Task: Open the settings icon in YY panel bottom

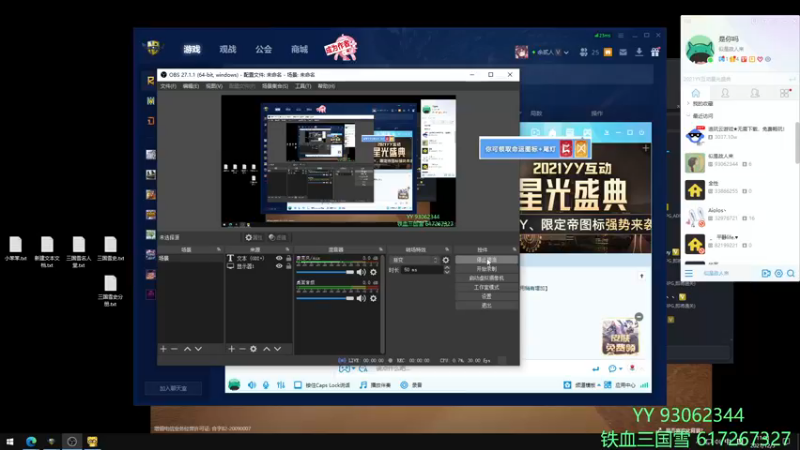Action: 779,273
